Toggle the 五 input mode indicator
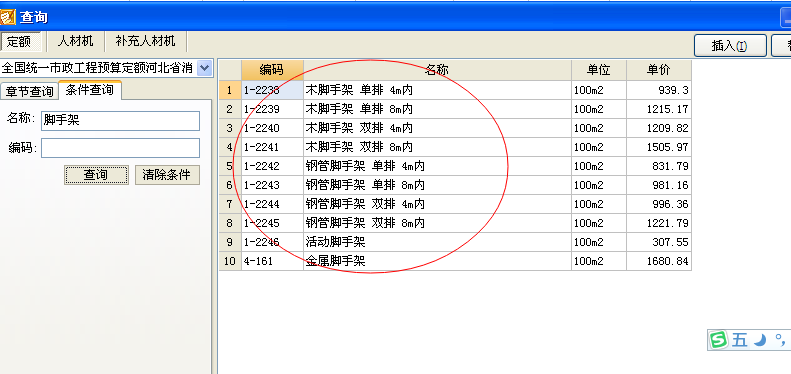 pyautogui.click(x=740, y=340)
